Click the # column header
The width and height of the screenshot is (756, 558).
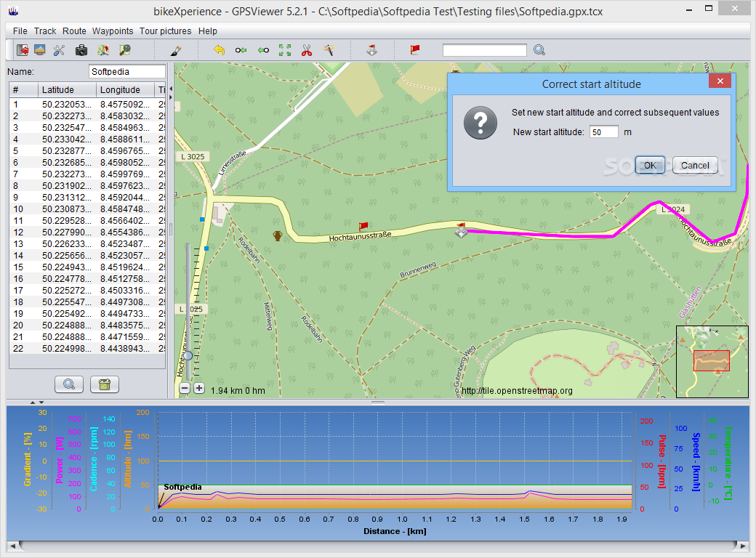(x=23, y=89)
